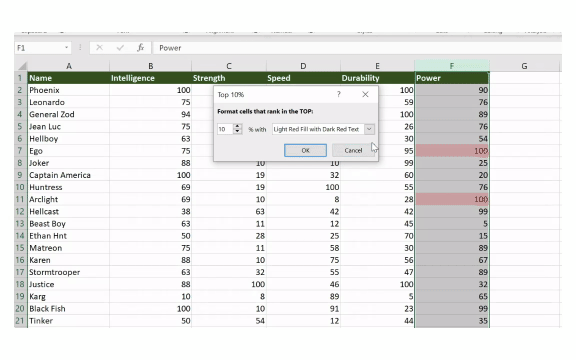Click Leonardo Power value 76
This screenshot has width=576, height=360.
tap(452, 102)
